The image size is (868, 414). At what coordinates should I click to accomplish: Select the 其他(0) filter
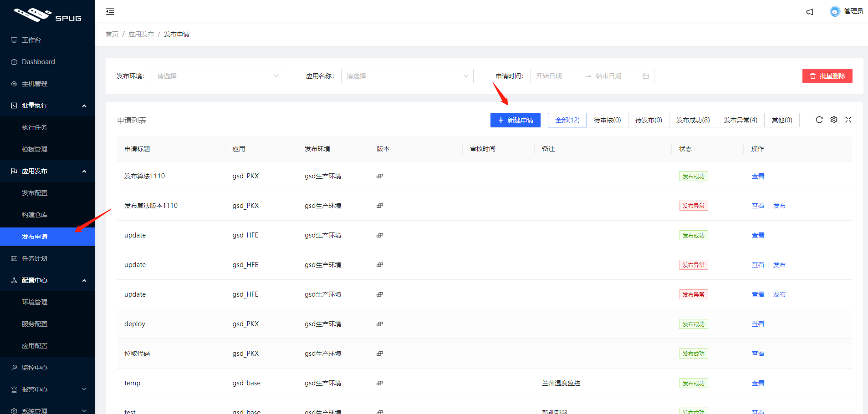782,120
